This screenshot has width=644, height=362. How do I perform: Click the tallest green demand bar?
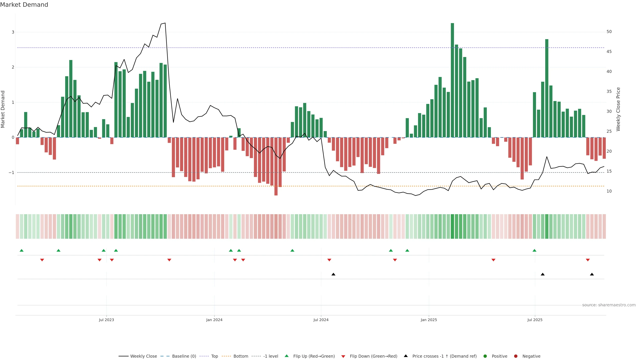pyautogui.click(x=452, y=80)
